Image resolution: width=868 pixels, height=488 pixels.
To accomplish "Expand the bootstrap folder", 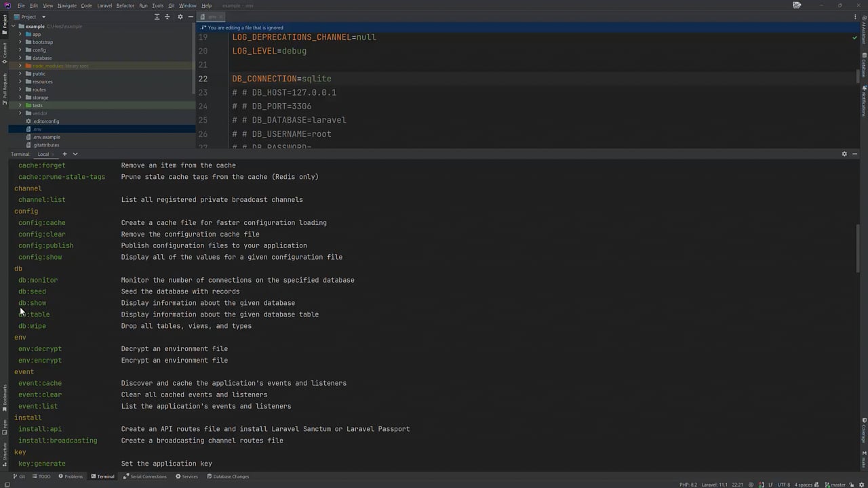I will pos(20,42).
